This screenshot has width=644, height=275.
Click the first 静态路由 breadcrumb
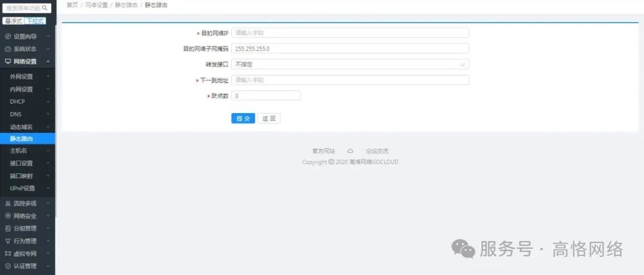click(x=126, y=5)
